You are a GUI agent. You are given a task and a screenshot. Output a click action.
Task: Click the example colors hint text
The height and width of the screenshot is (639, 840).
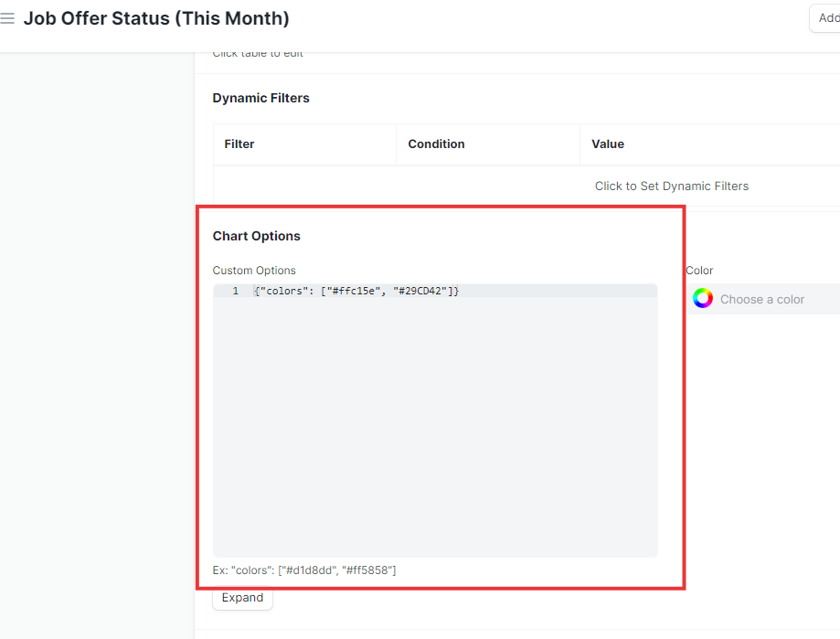304,570
